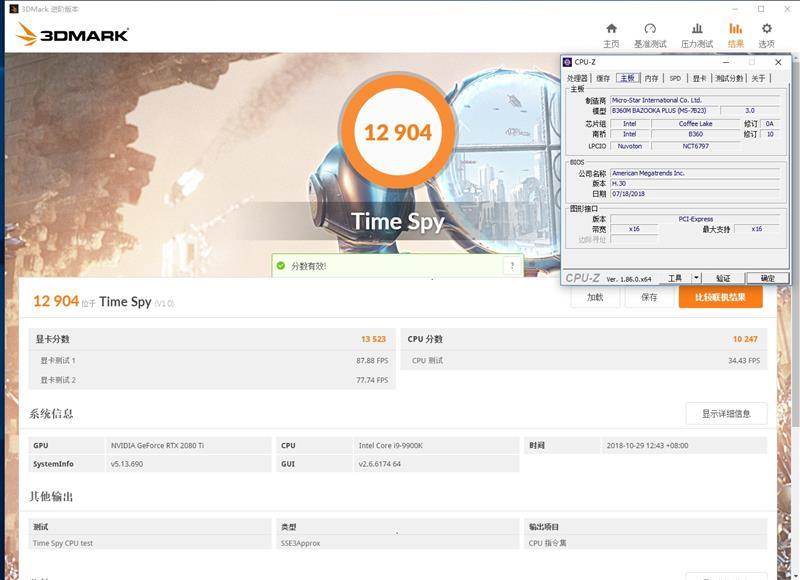Click the question mark help button
This screenshot has width=800, height=580.
512,266
